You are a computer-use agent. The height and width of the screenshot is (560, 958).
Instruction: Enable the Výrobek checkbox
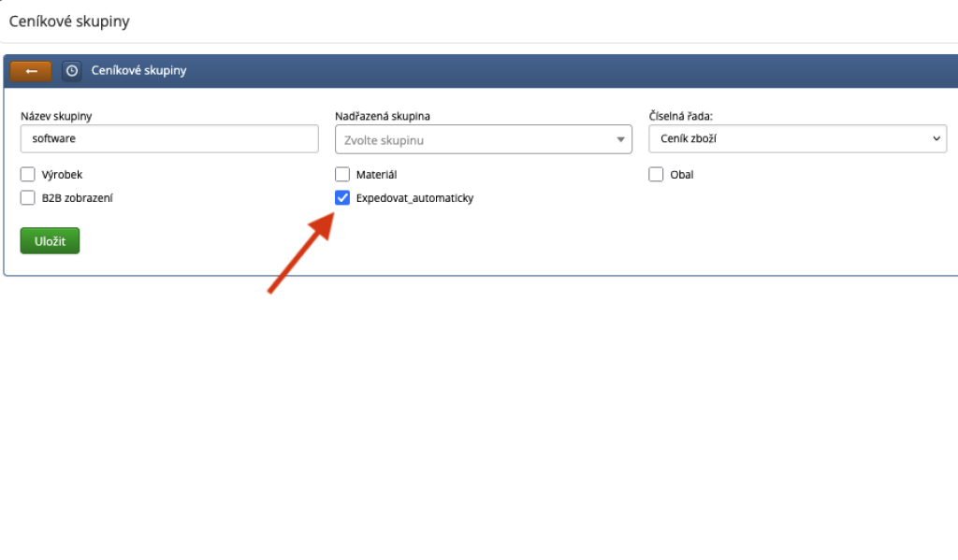click(x=28, y=175)
